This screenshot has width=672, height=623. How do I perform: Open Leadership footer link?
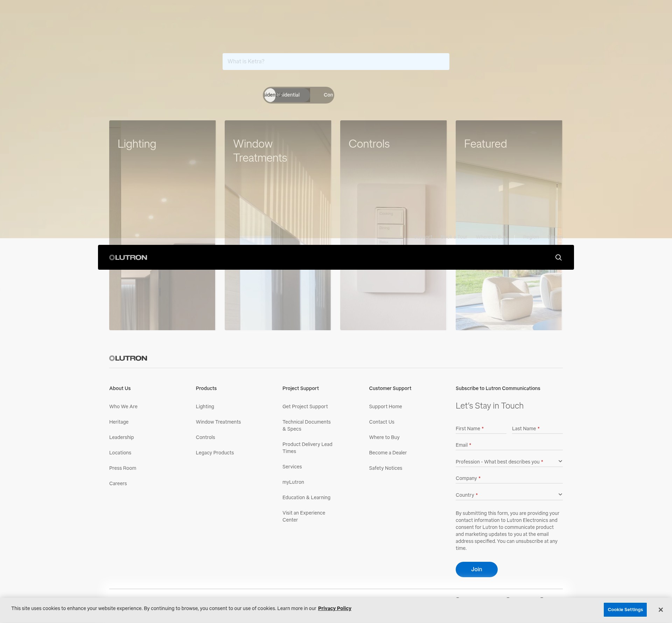click(x=121, y=437)
